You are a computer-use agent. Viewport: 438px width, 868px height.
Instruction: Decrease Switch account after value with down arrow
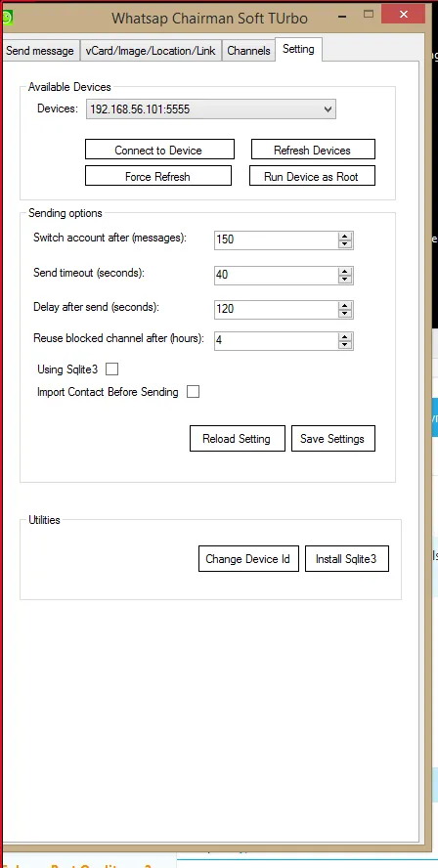(x=345, y=244)
